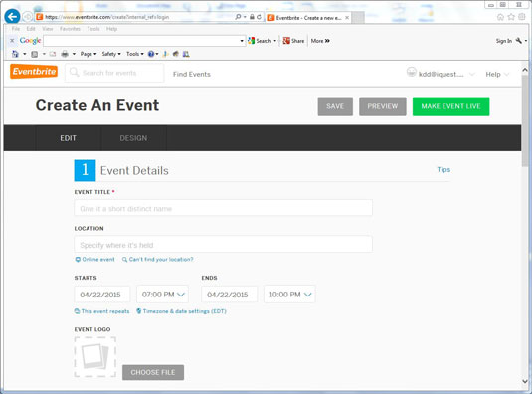Click Can't find your location link
This screenshot has width=532, height=394.
point(161,260)
